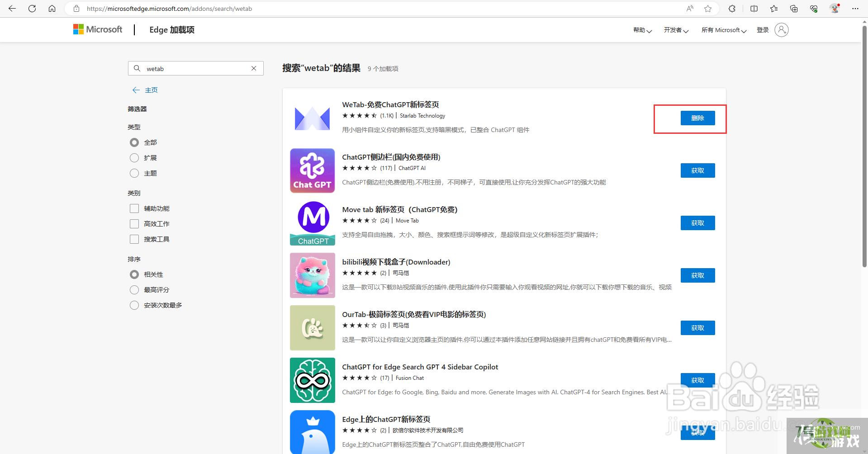
Task: Select the 主题 type radio button
Action: click(x=134, y=173)
